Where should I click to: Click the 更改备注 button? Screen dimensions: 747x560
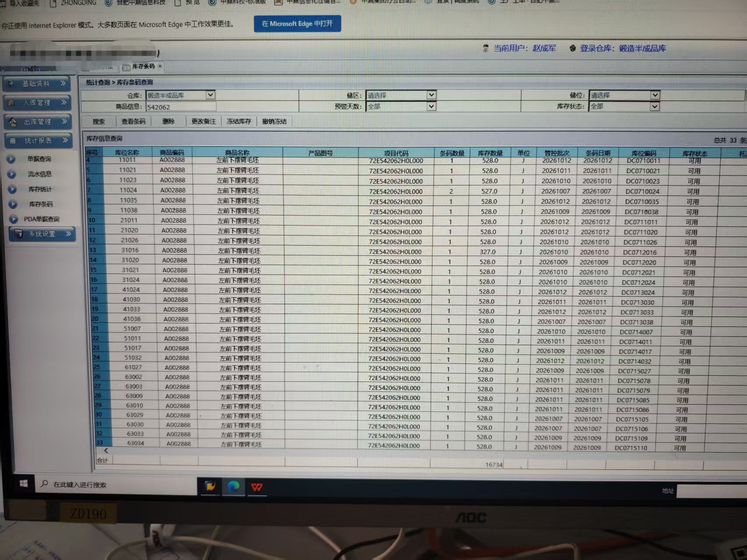(x=204, y=121)
